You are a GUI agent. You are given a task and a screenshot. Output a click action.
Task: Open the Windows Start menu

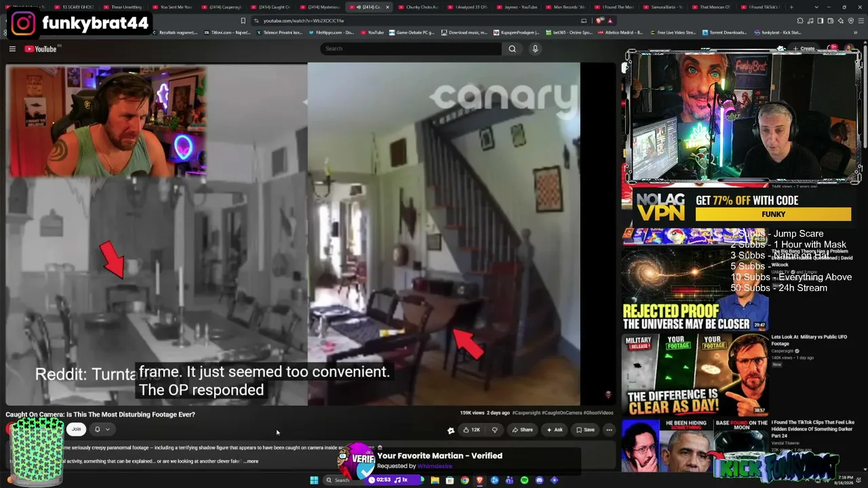[314, 481]
